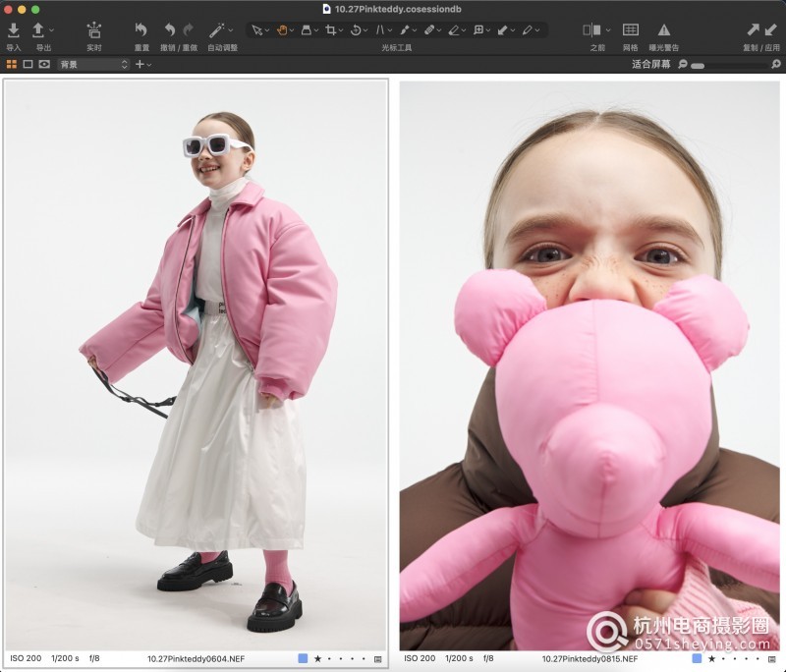Copy adjustments with the up-right arrow

[753, 30]
